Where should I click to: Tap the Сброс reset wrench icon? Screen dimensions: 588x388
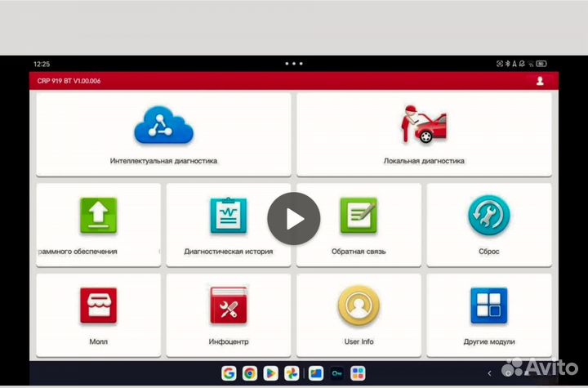tap(488, 216)
